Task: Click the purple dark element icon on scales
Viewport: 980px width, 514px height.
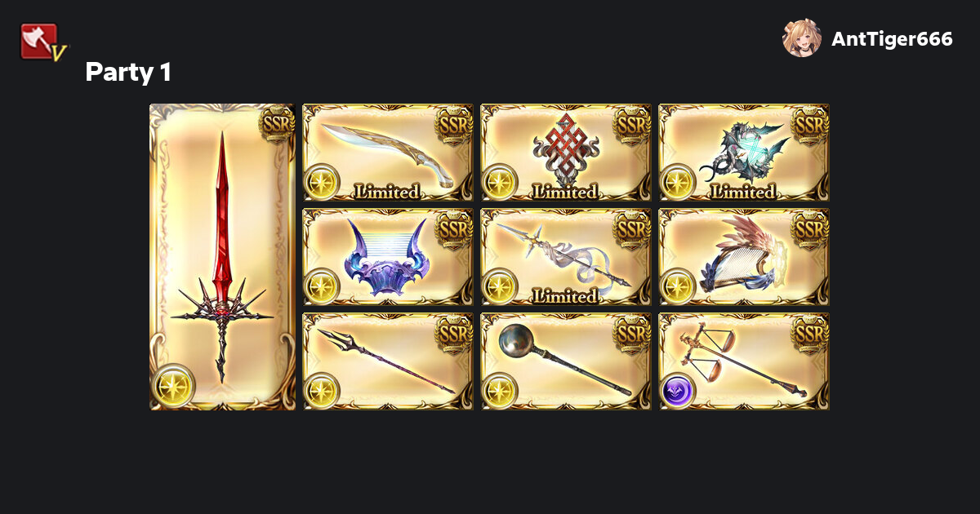Action: [679, 391]
